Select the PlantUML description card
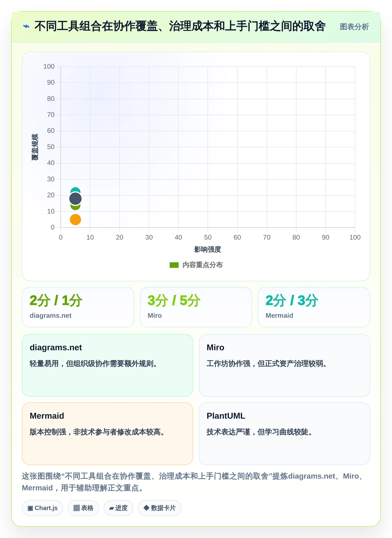392x538 pixels. (x=284, y=434)
